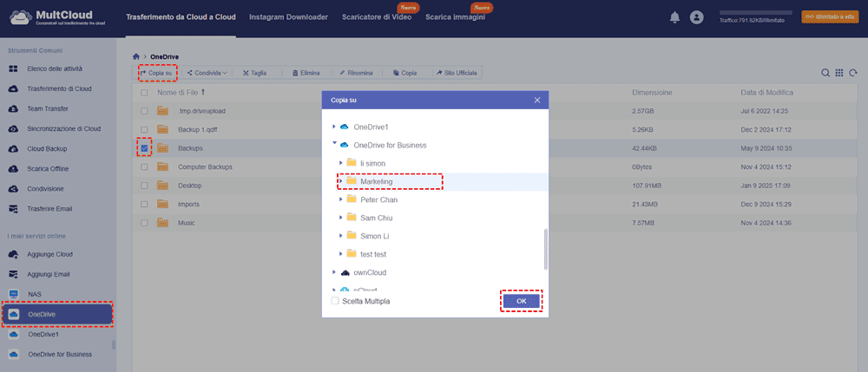This screenshot has width=868, height=372.
Task: Sort by Nome di File column
Action: pyautogui.click(x=181, y=92)
